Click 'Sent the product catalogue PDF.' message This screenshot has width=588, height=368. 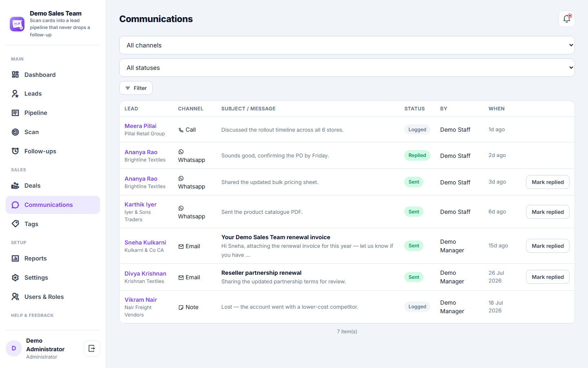(262, 212)
